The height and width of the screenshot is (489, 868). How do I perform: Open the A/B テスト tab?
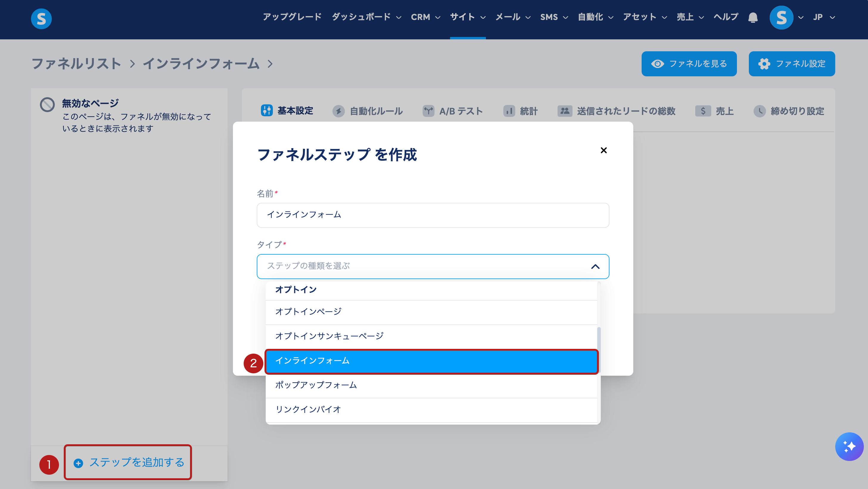pos(452,111)
